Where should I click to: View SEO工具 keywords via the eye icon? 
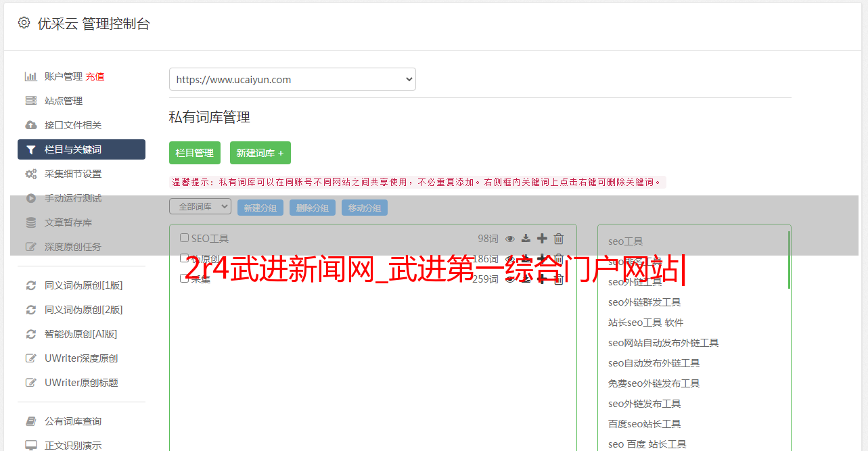510,239
